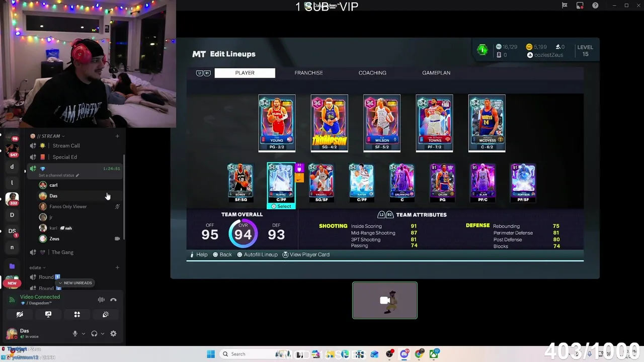Click the L2 R2 Team Attributes toggle
The image size is (644, 362).
[x=385, y=215]
